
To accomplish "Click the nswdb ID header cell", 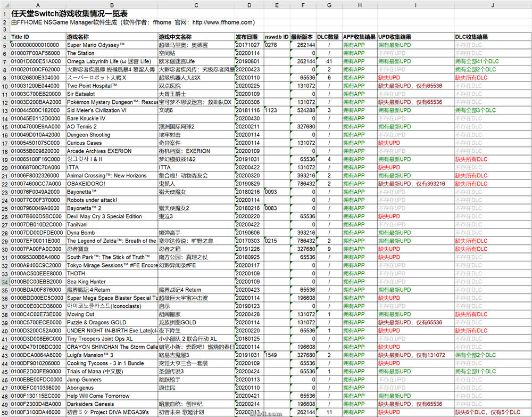I will click(277, 37).
